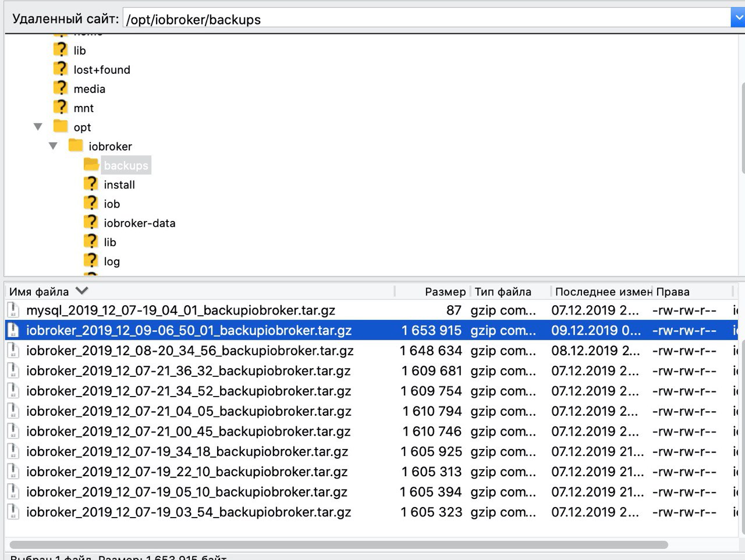745x560 pixels.
Task: Collapse the iobroker folder tree node
Action: pos(54,146)
